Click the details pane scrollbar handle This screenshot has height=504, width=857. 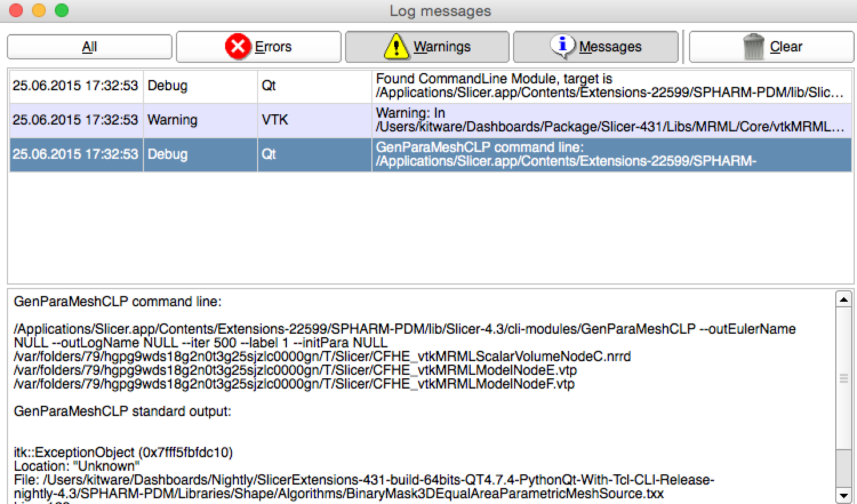843,378
